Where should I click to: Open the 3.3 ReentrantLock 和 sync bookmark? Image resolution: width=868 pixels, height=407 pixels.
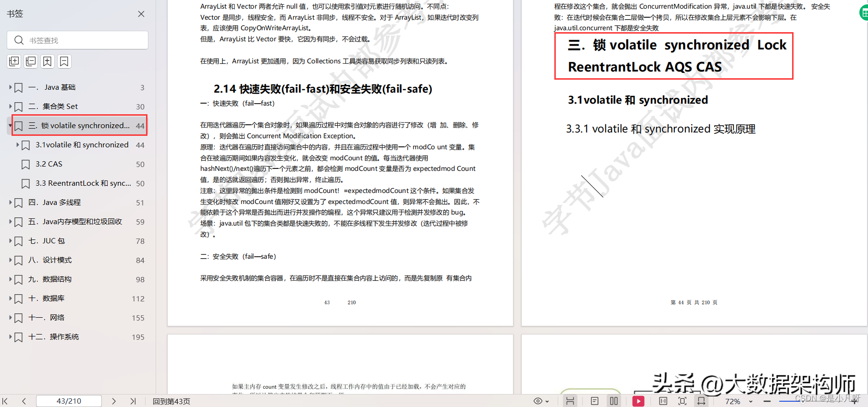tap(83, 183)
